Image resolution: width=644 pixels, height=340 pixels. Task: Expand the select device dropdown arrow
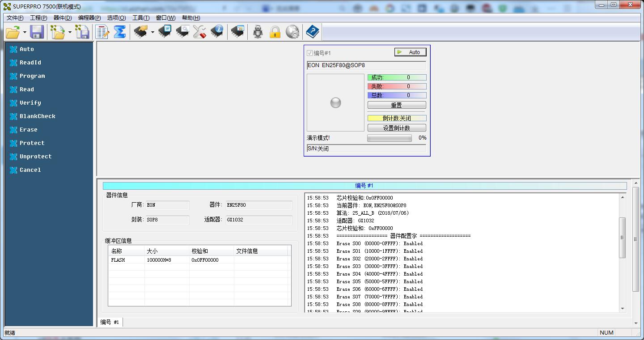(x=153, y=32)
